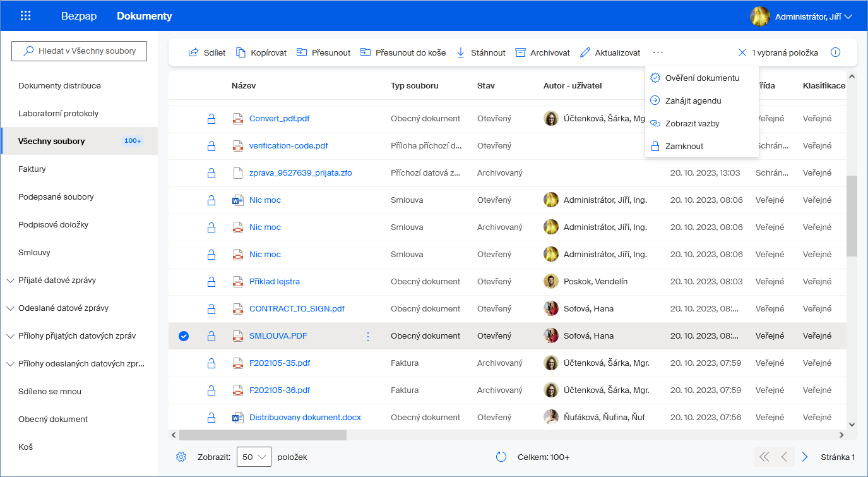Screen dimensions: 868x477
Task: Click the lock icon for F202105-35.pdf
Action: tap(211, 363)
